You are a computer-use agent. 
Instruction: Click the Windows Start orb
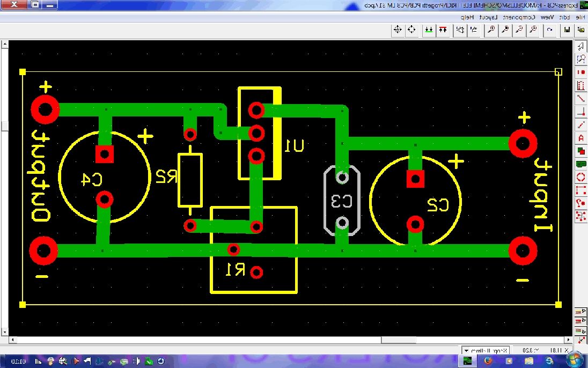[x=574, y=360]
